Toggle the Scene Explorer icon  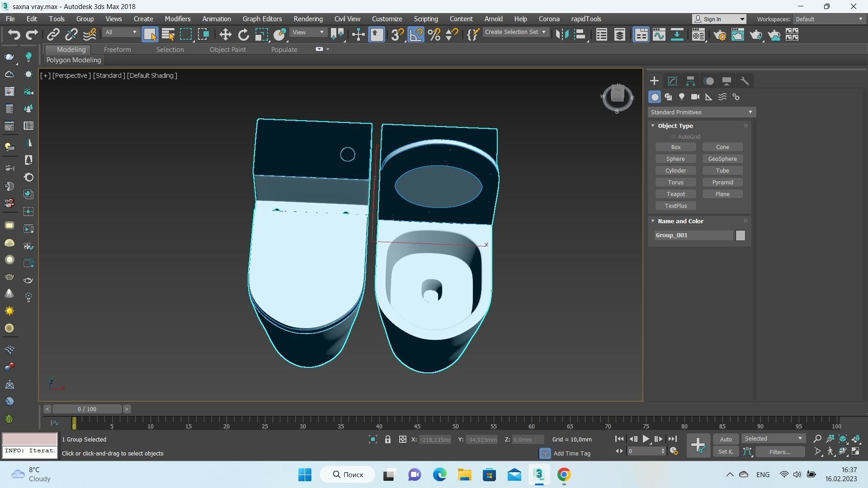601,35
